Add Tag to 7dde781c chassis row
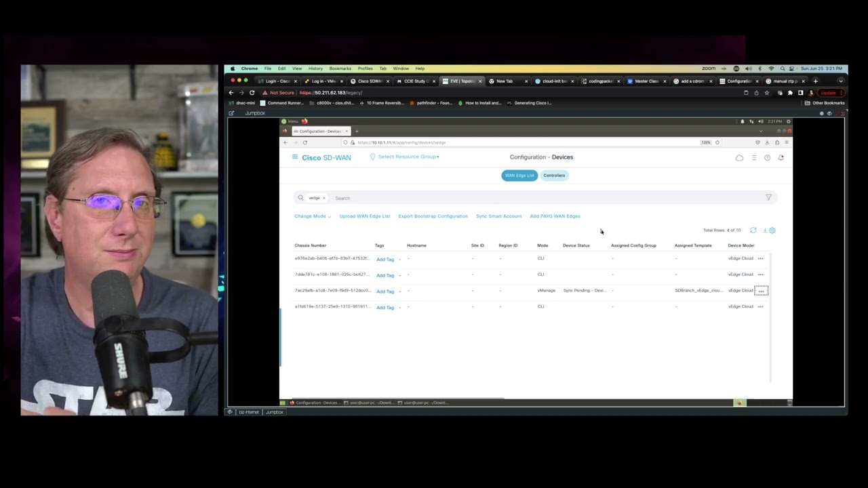 pyautogui.click(x=385, y=275)
